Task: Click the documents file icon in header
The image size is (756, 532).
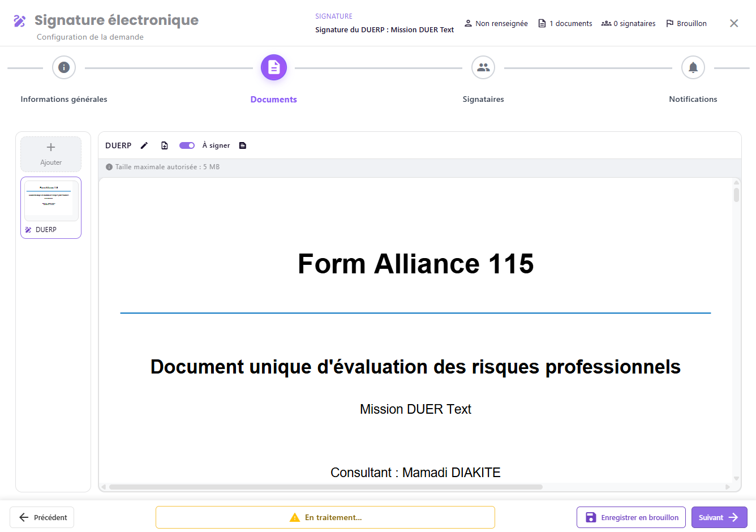Action: tap(542, 23)
